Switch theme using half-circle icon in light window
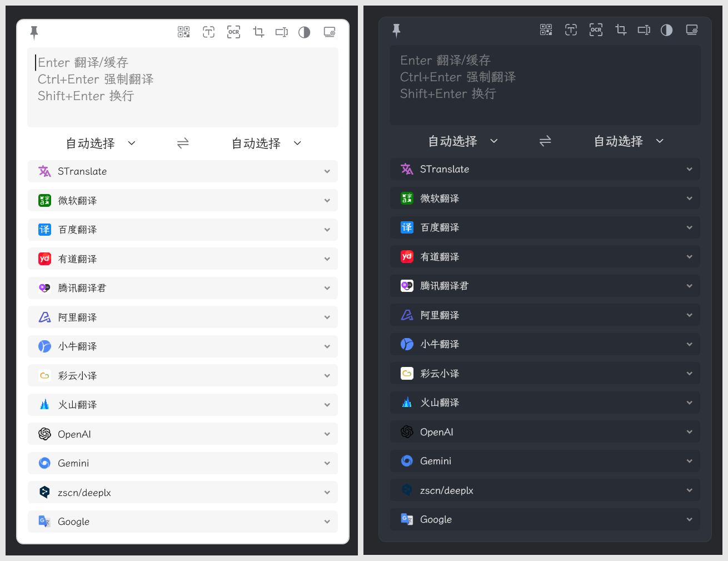 pyautogui.click(x=304, y=32)
